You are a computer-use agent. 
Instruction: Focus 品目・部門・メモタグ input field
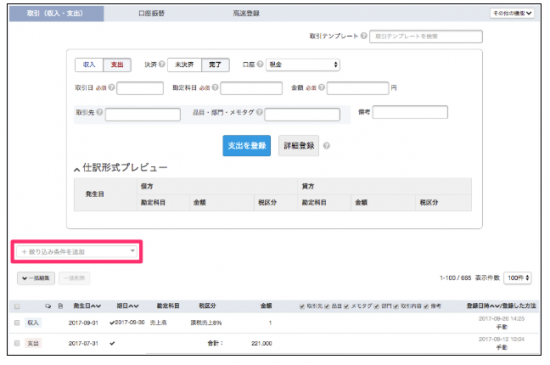coord(302,115)
